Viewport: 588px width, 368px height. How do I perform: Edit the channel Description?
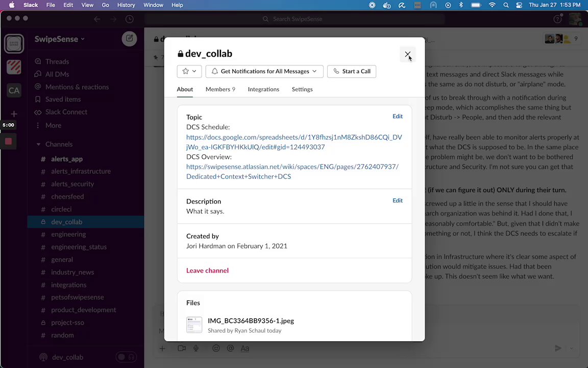pyautogui.click(x=398, y=200)
